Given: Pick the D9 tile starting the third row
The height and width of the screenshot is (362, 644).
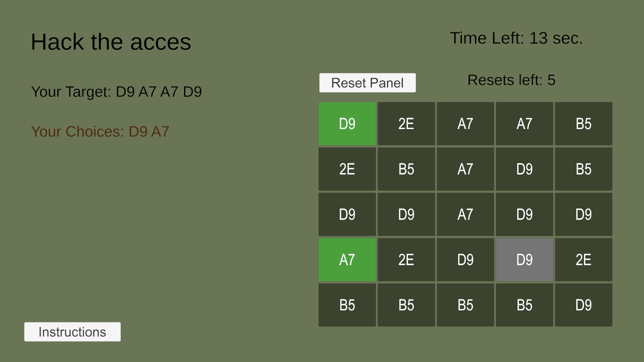Looking at the screenshot, I should click(347, 215).
